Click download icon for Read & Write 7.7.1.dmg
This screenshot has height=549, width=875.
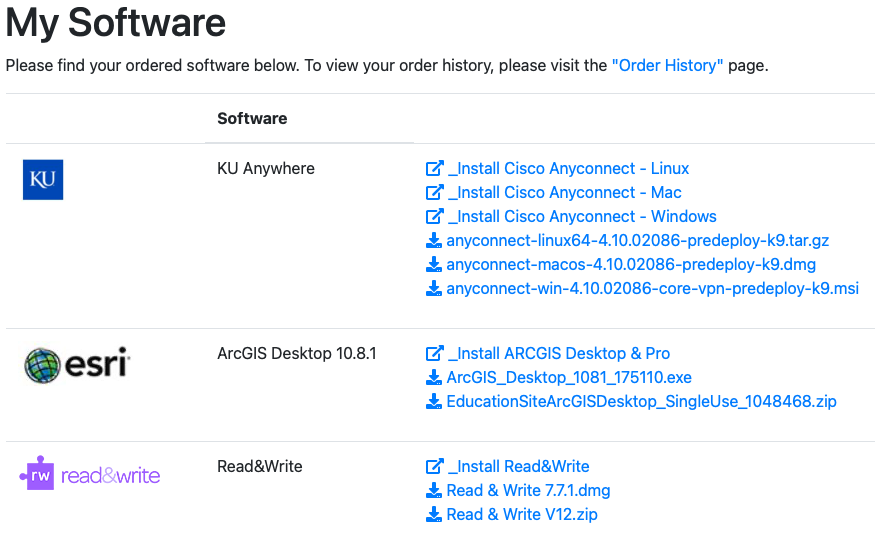[434, 490]
